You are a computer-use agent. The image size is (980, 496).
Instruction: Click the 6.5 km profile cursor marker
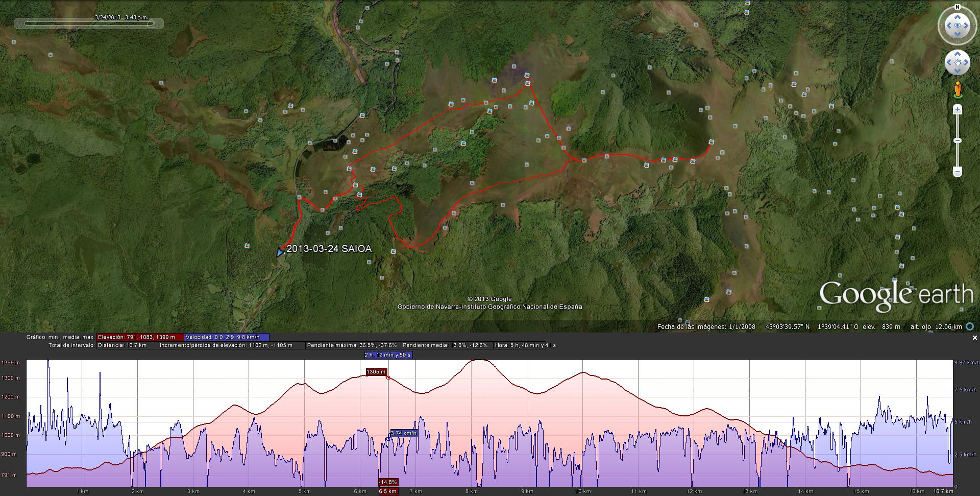click(387, 491)
